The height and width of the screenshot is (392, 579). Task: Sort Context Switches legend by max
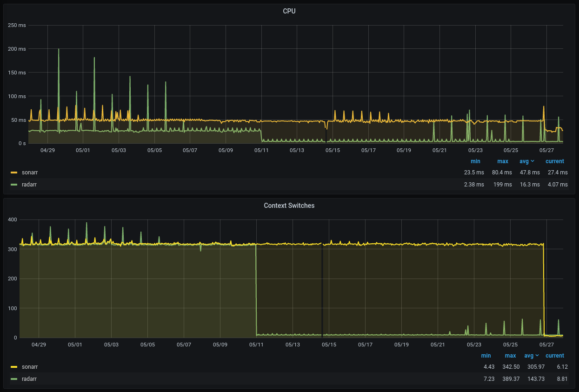(x=510, y=356)
